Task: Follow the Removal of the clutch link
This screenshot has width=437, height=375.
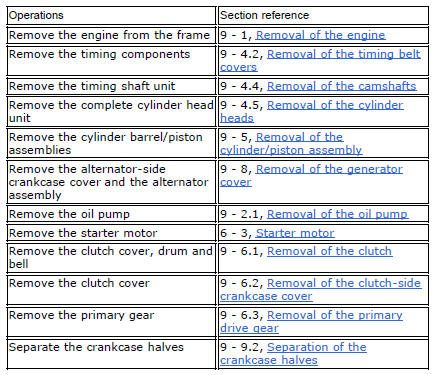Action: 329,251
